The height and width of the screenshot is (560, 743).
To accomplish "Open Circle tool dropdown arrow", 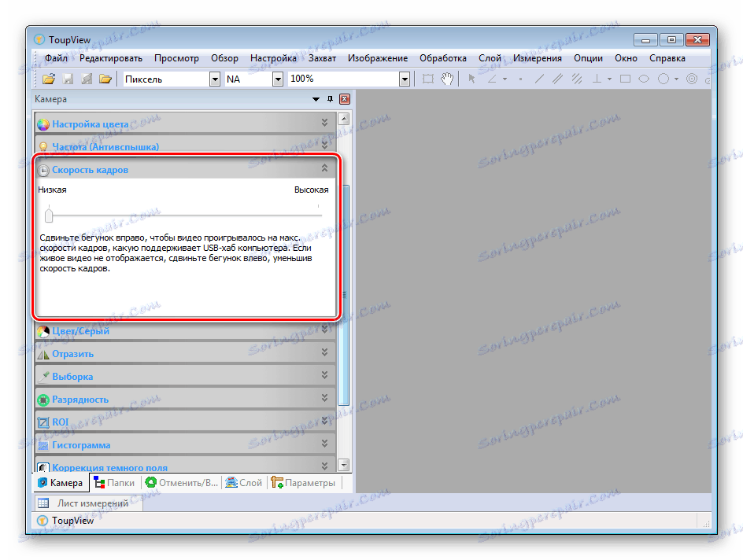I will (676, 79).
